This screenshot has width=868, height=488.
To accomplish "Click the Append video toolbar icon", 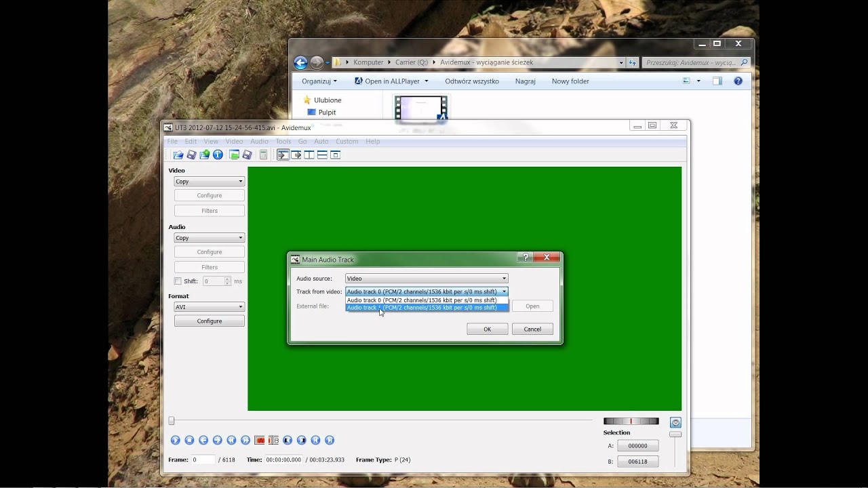I will coord(204,155).
